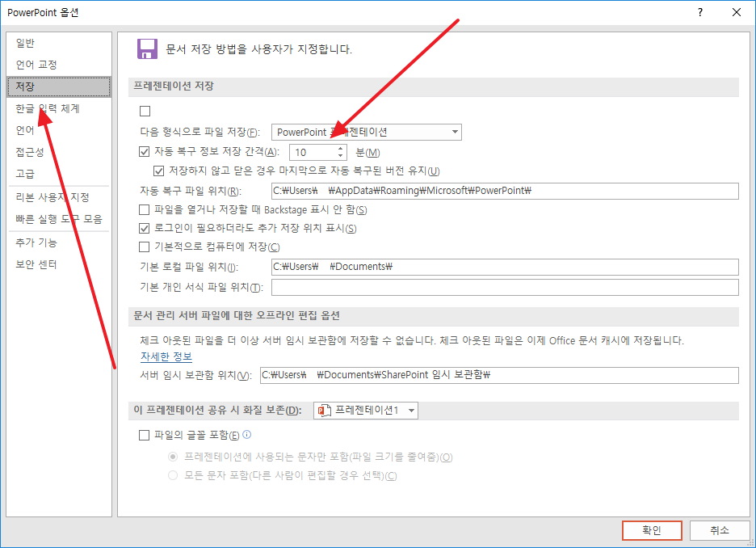The image size is (756, 548).
Task: Click the PowerPoint 옵션 title bar text
Action: coord(43,13)
